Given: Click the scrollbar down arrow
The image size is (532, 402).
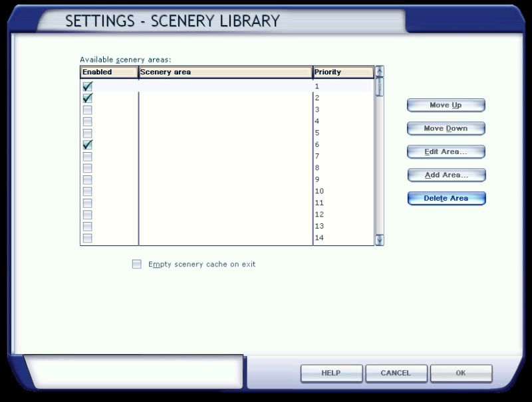Looking at the screenshot, I should click(378, 239).
